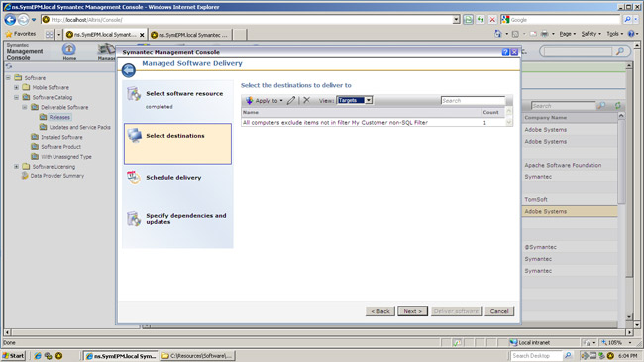
Task: Open the dialog's blue help icon
Action: pos(505,52)
